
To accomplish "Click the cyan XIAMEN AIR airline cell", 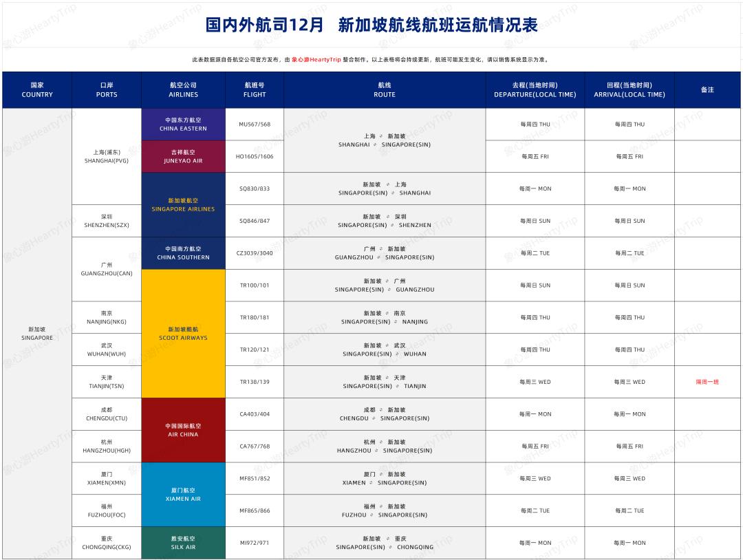I will pos(182,494).
